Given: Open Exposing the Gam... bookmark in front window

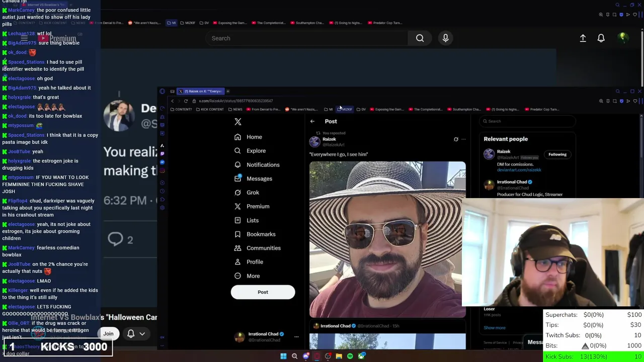Looking at the screenshot, I should [386, 109].
